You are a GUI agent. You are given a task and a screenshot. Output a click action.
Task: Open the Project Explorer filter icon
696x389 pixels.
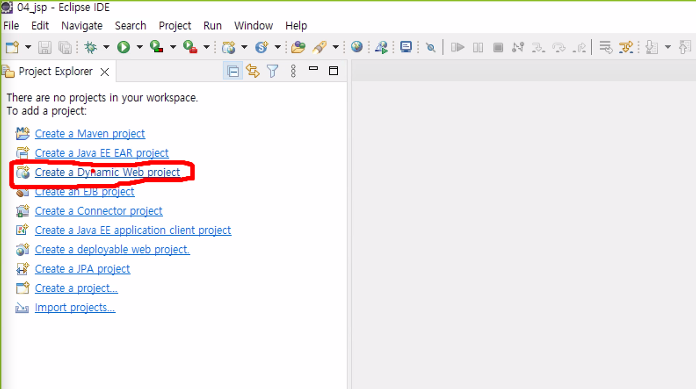(x=273, y=71)
